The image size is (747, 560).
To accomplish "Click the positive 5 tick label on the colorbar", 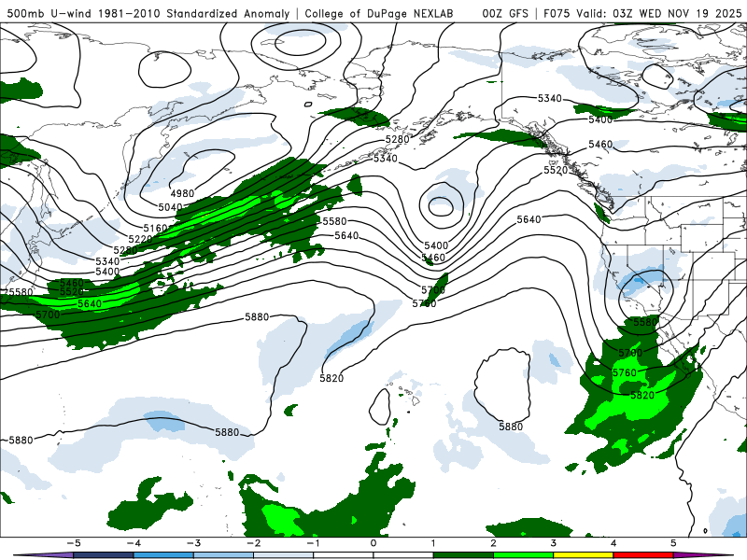I will pyautogui.click(x=673, y=543).
